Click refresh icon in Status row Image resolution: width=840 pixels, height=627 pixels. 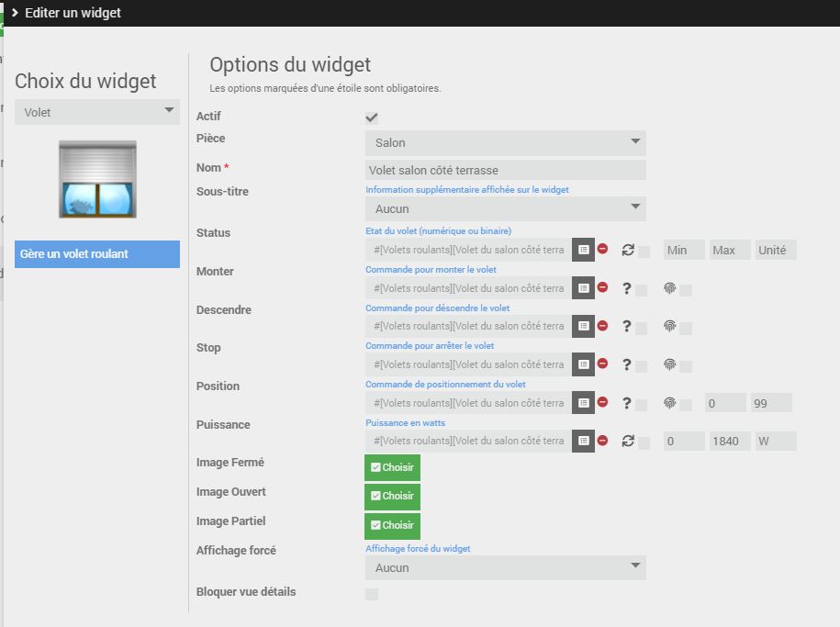[628, 250]
